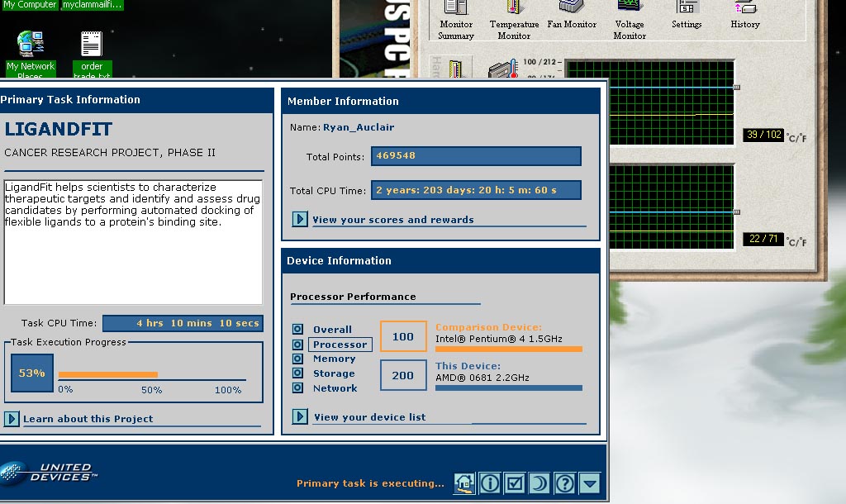Click arrow icon beside Learn about this Project
The height and width of the screenshot is (504, 846).
12,419
